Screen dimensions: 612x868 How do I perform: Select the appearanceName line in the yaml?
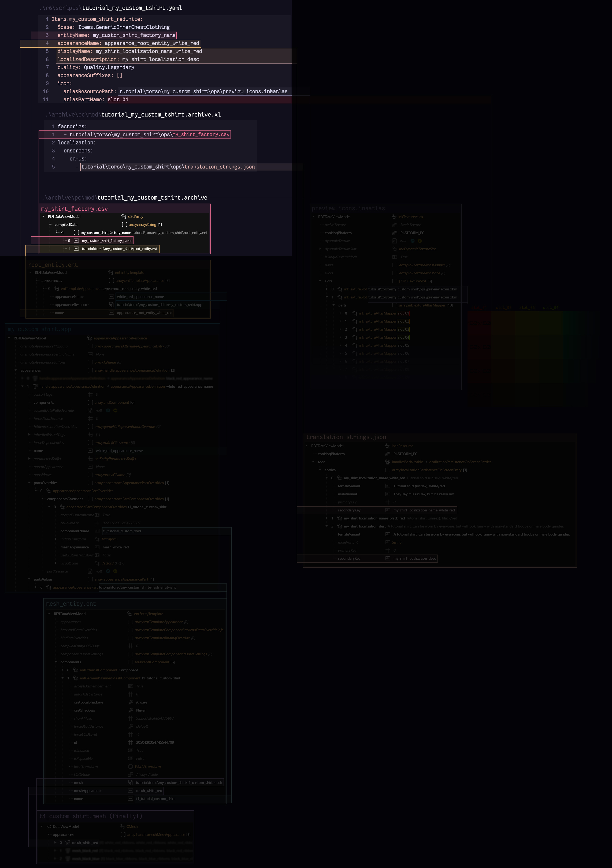(128, 43)
